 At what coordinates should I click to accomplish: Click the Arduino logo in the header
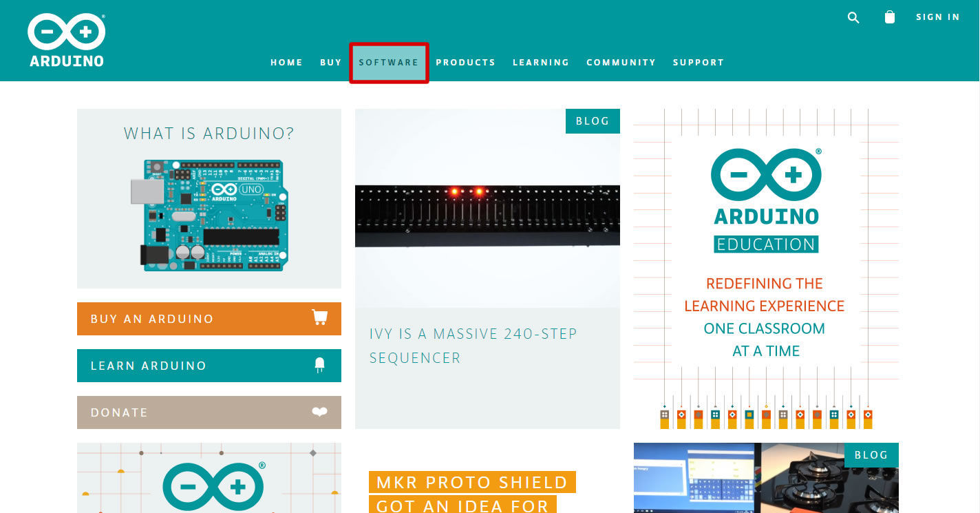[x=67, y=40]
